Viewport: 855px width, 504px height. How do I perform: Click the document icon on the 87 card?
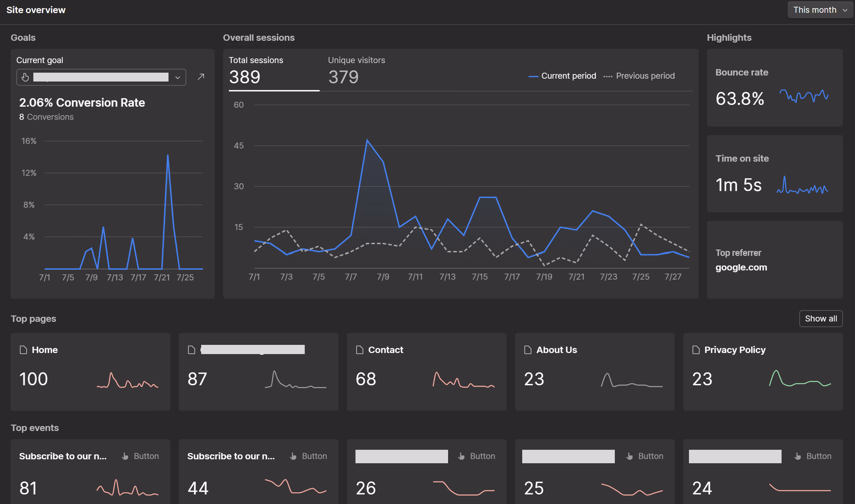pos(192,350)
